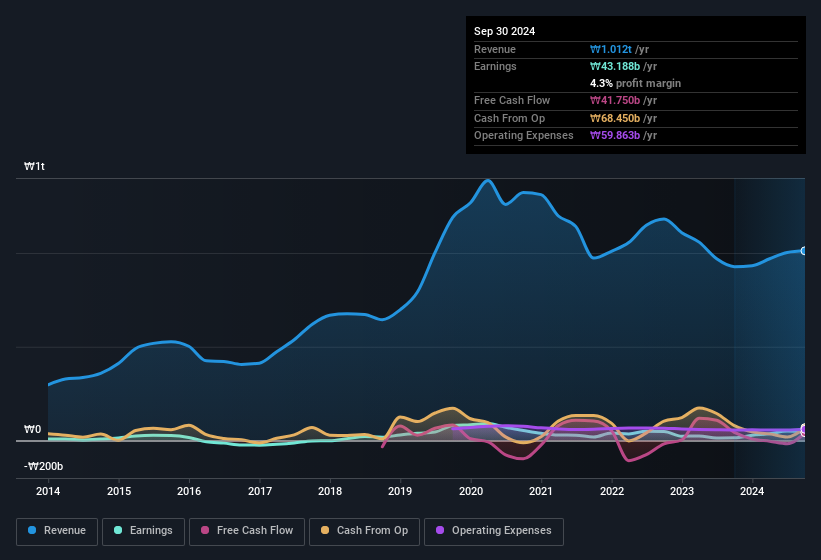Toggle the Free Cash Flow legend button
The height and width of the screenshot is (560, 821).
pyautogui.click(x=247, y=532)
